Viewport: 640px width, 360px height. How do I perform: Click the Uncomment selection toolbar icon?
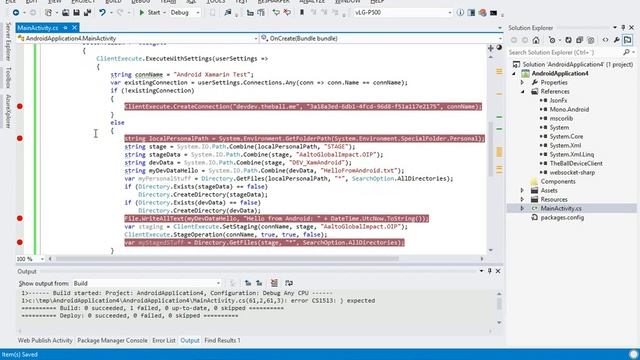pyautogui.click(x=287, y=13)
